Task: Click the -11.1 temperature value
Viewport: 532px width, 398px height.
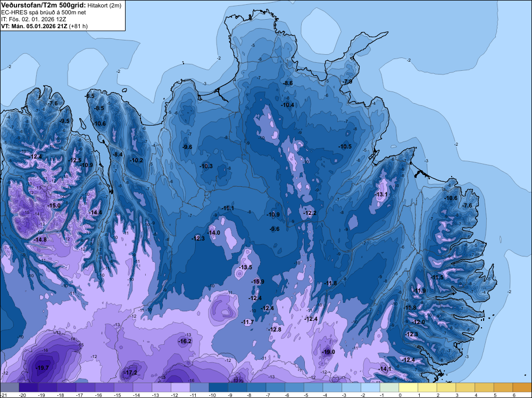Action: [228, 209]
